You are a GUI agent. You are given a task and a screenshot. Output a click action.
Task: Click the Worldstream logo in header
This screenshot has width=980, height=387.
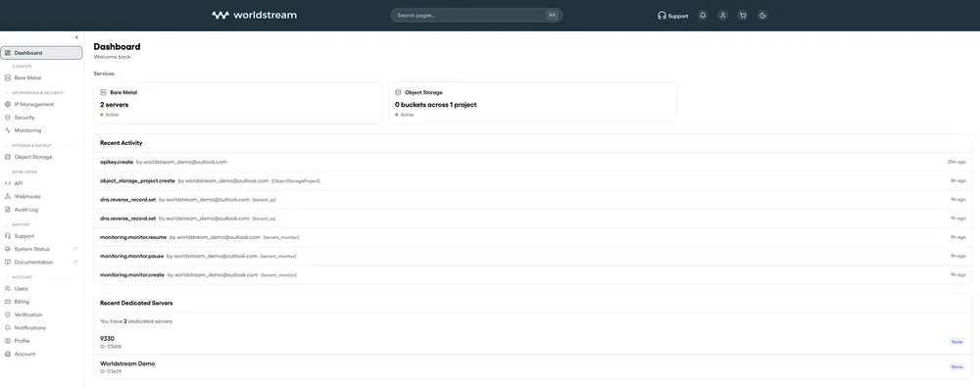point(255,15)
